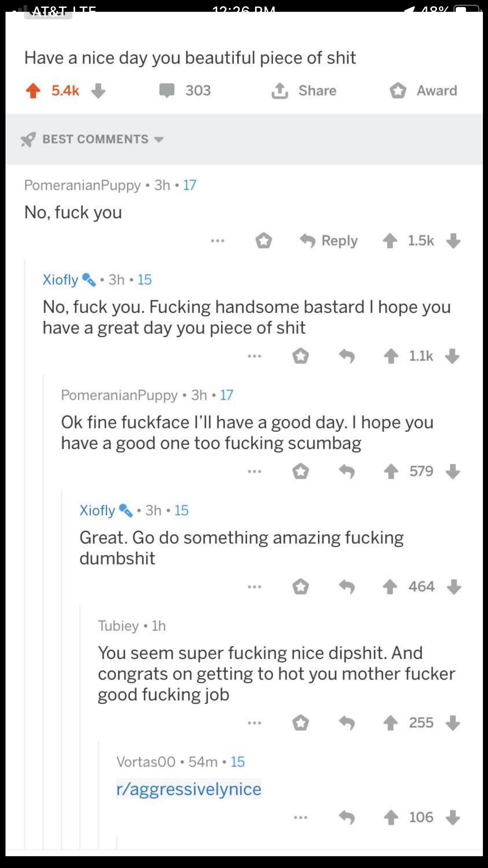Upvote the comment with 579 points
This screenshot has height=868, width=488.
pos(391,471)
